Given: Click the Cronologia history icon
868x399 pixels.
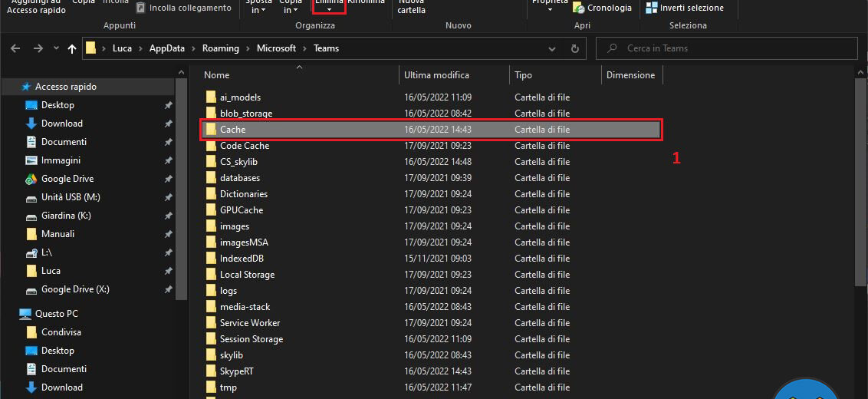Looking at the screenshot, I should click(x=582, y=8).
